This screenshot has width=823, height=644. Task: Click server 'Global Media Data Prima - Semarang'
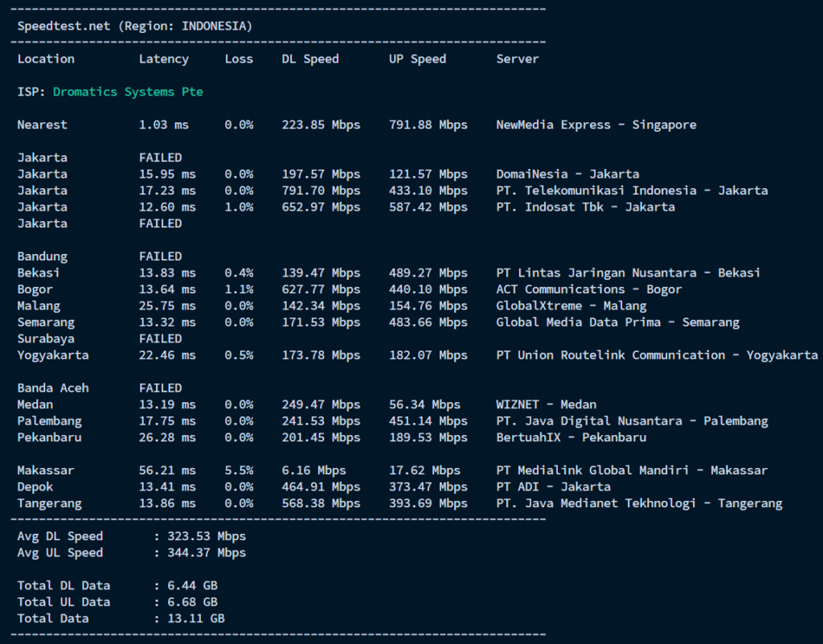click(618, 322)
